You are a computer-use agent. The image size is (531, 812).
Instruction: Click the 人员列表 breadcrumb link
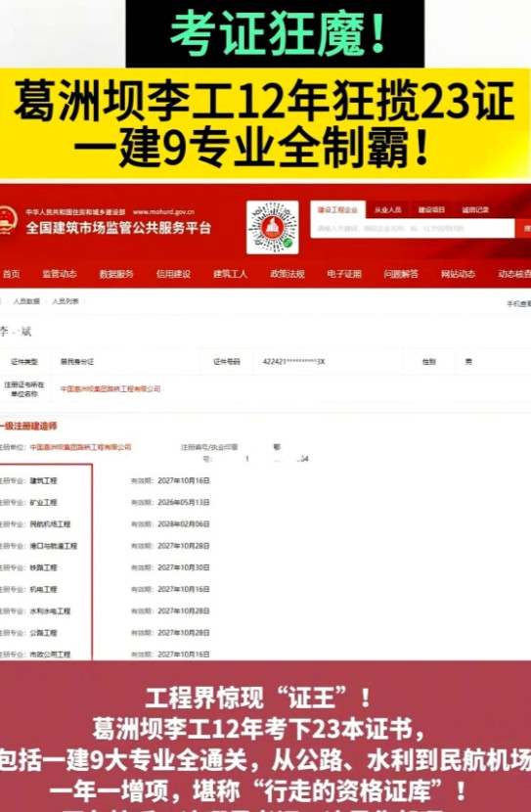tap(66, 301)
